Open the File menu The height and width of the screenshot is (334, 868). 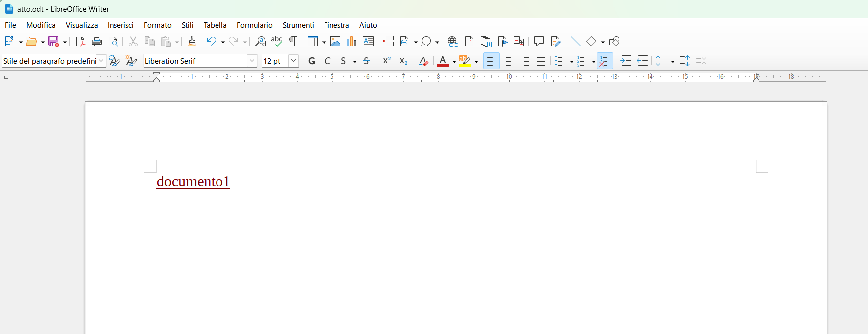pyautogui.click(x=10, y=25)
